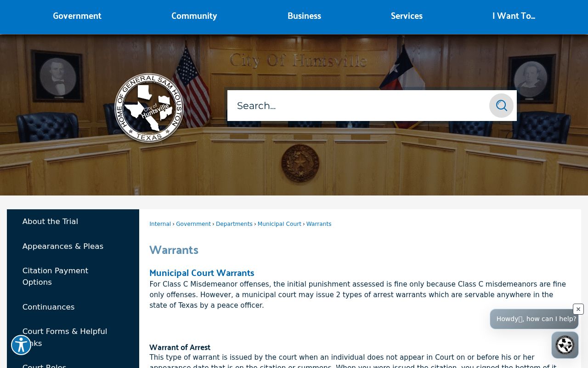
Task: Open the chatbot assistant icon
Action: tap(565, 345)
